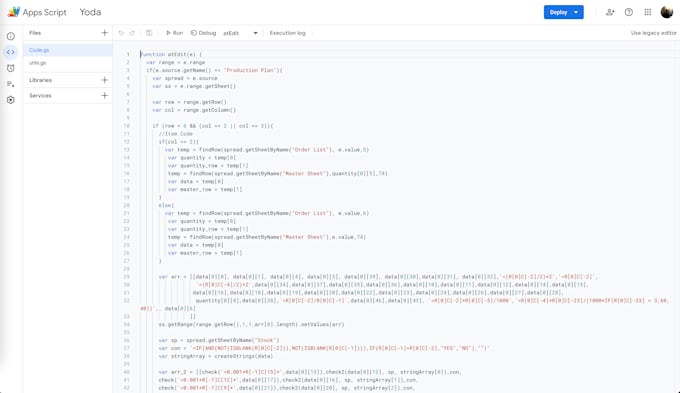Open the account profile avatar
Viewport: 680px width, 393px height.
pyautogui.click(x=667, y=12)
